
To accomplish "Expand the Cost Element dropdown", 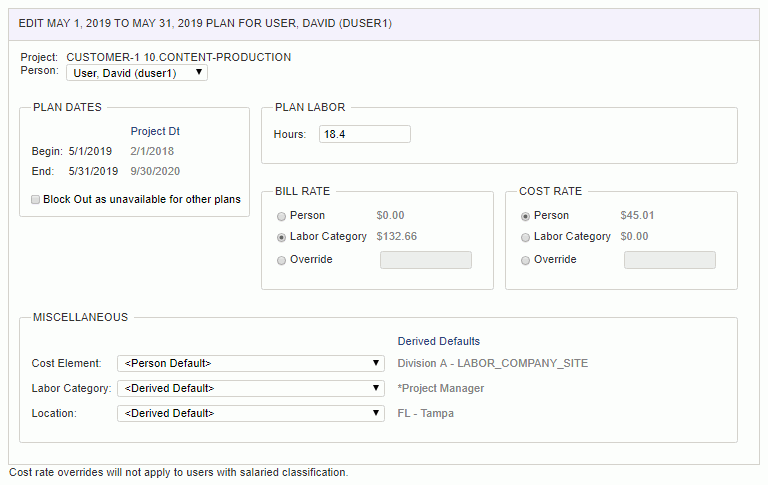I will 251,364.
